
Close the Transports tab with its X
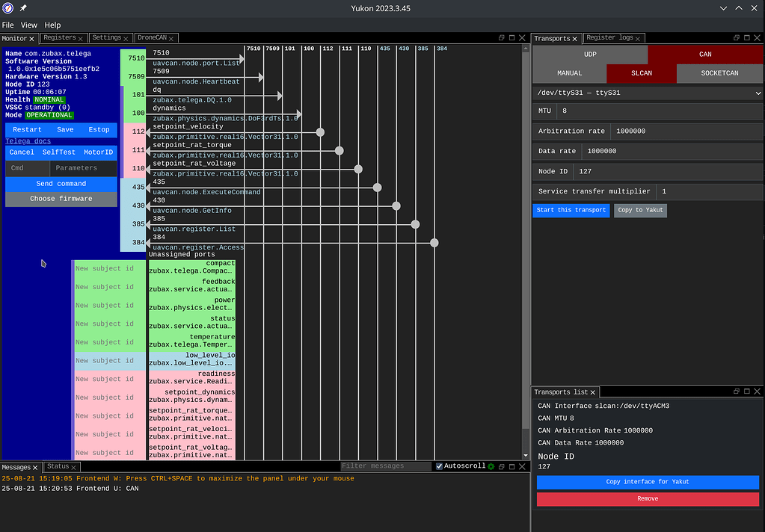(575, 39)
